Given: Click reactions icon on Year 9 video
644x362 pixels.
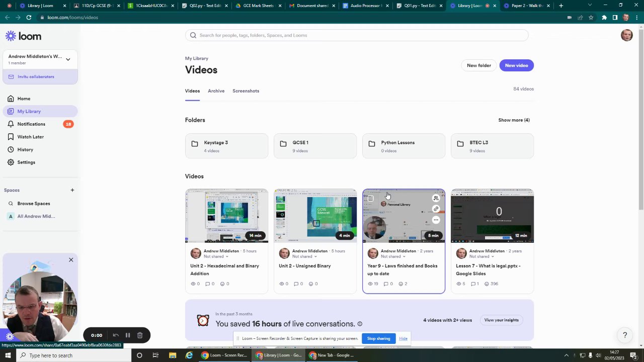Looking at the screenshot, I should (x=401, y=284).
